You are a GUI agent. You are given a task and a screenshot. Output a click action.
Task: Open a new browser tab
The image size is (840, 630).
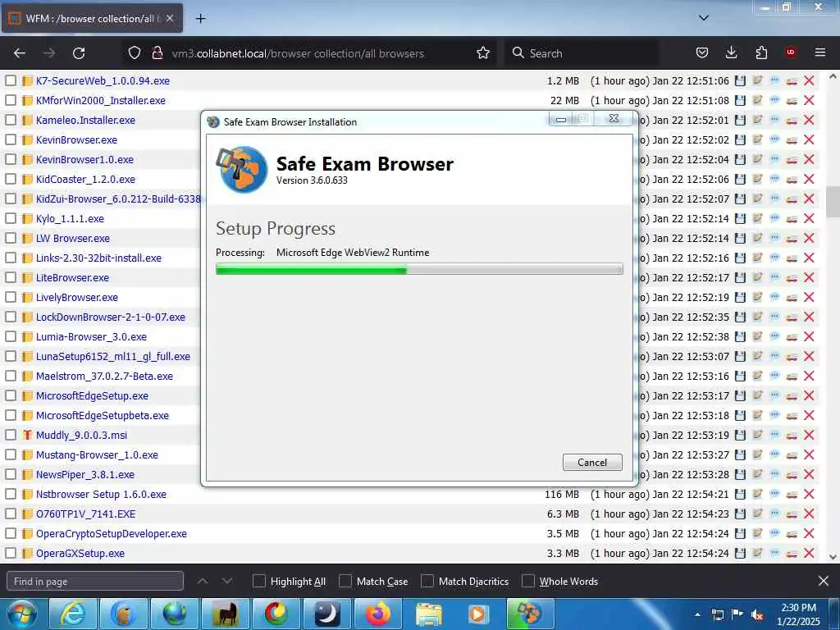[x=200, y=19]
